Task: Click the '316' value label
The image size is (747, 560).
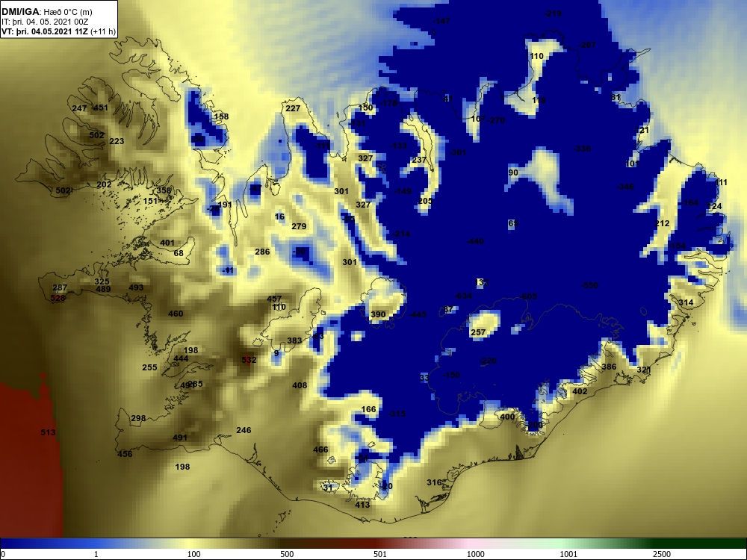Action: point(434,482)
